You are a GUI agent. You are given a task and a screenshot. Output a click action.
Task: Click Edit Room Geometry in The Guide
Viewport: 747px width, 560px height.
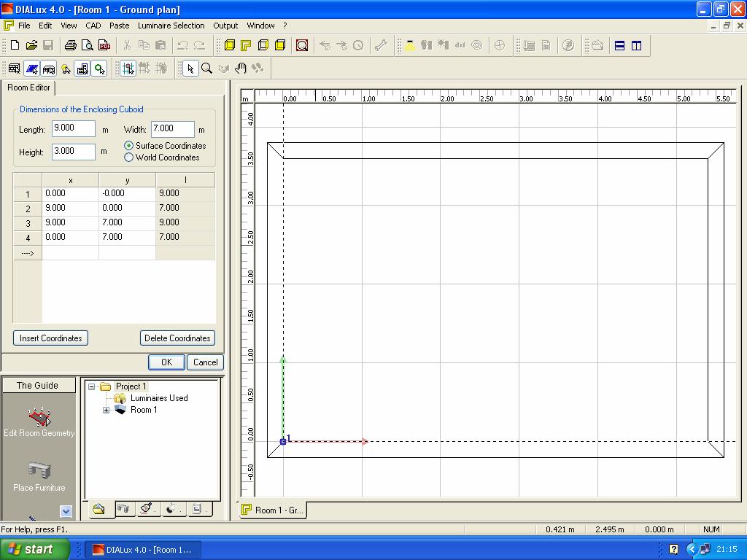click(39, 422)
